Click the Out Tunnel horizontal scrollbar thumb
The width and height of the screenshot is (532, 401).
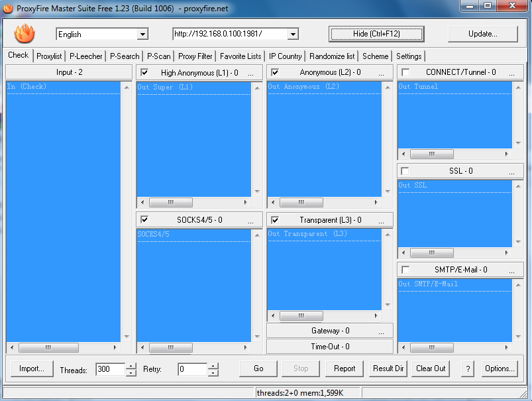431,154
